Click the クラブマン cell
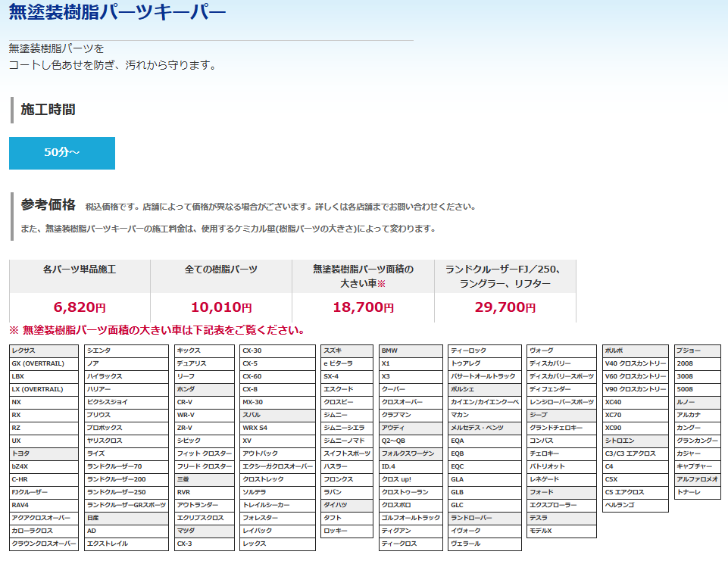 (x=411, y=415)
